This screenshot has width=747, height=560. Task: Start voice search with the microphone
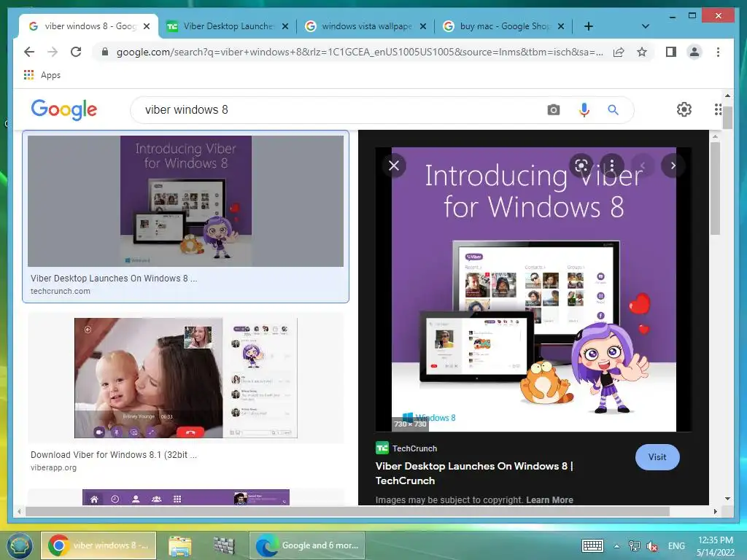pos(584,110)
